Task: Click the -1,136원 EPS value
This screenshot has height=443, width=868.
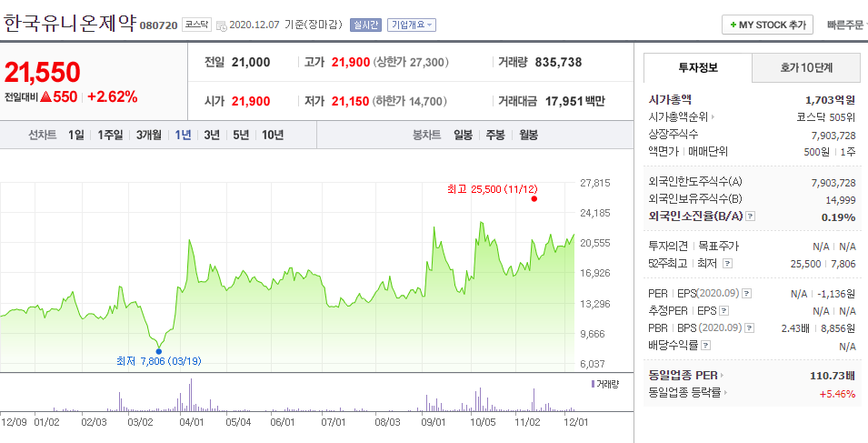Action: (x=836, y=294)
